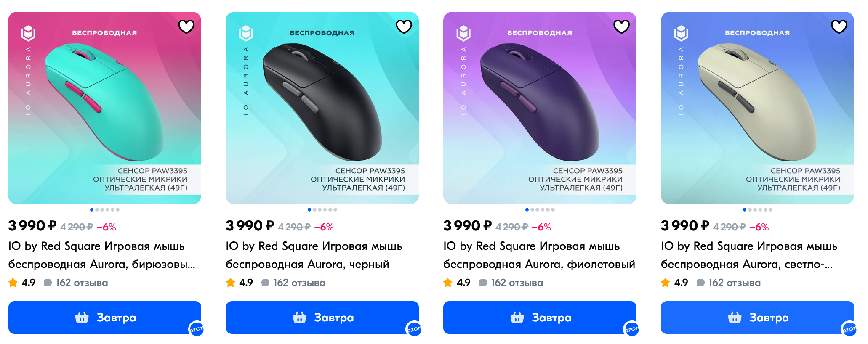This screenshot has height=344, width=868.
Task: Toggle heart on the purple Aurora mouse
Action: [x=621, y=26]
